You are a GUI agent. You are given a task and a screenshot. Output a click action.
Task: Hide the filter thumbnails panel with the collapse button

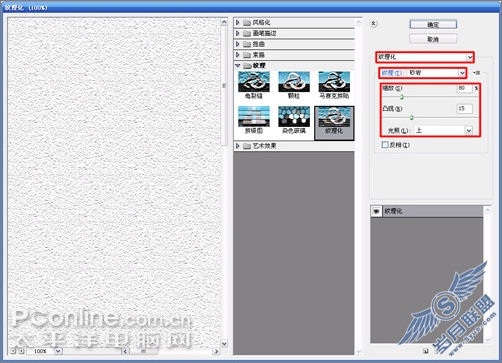374,23
